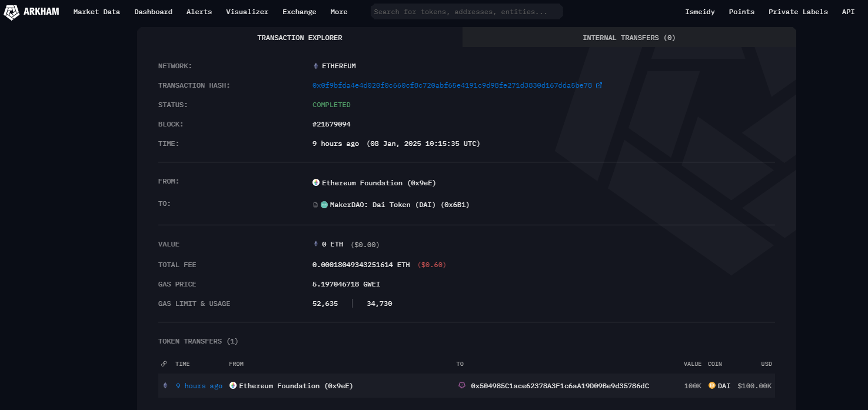Expand the More menu
Viewport: 868px width, 410px height.
(339, 12)
